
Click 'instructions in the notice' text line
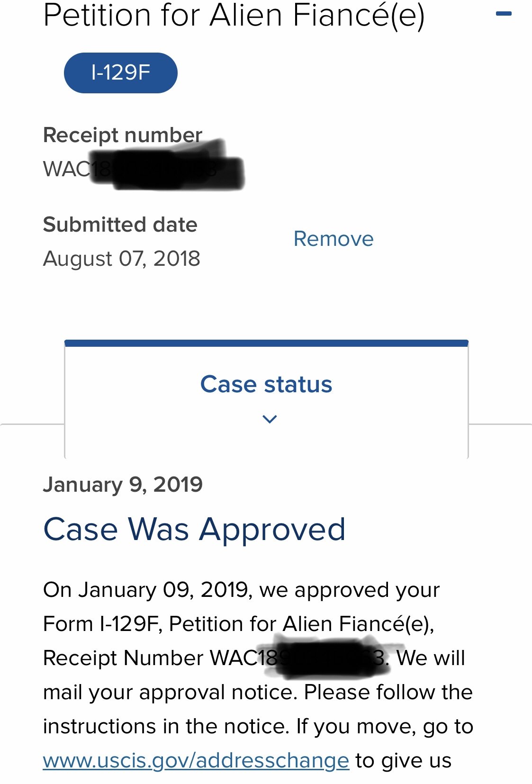(x=258, y=726)
